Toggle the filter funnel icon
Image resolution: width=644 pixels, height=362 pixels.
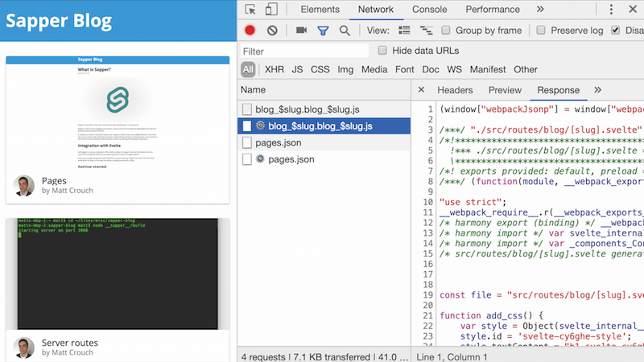coord(323,31)
